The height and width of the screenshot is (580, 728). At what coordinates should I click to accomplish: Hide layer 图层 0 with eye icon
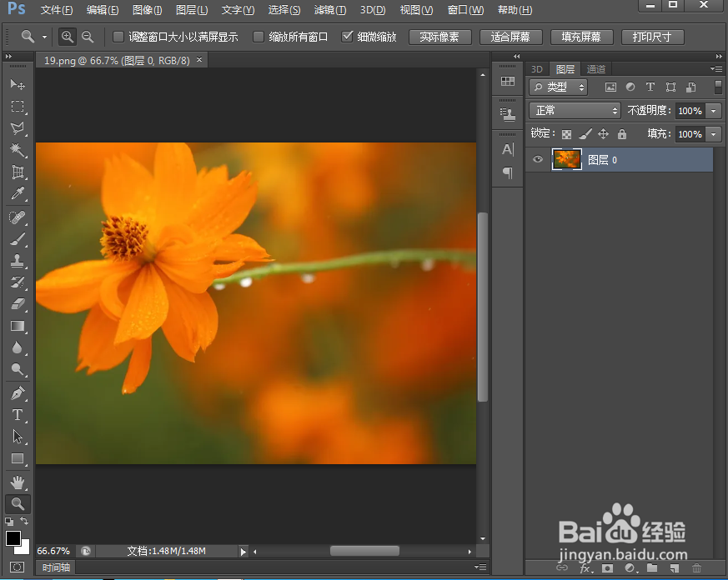538,160
